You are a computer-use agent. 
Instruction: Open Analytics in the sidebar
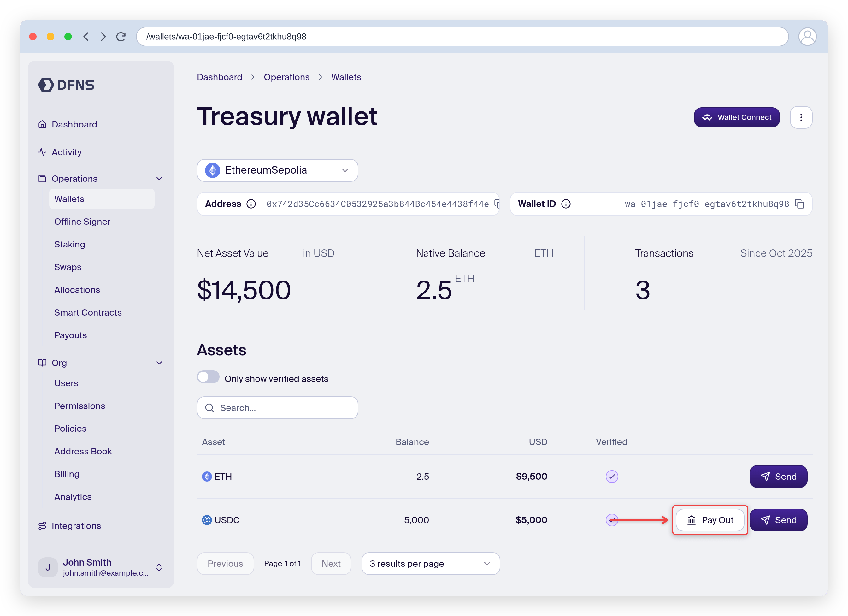point(73,497)
